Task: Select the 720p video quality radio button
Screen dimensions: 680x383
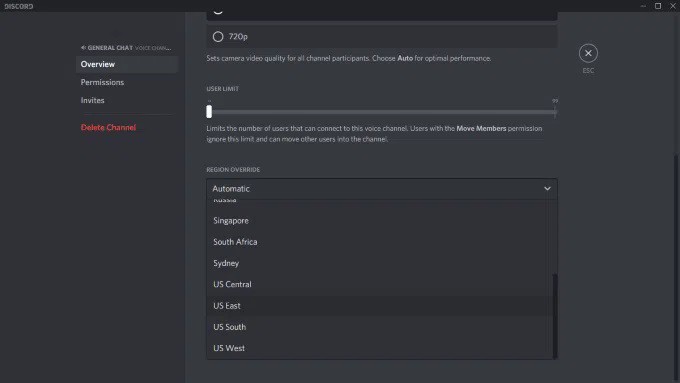Action: tap(218, 37)
